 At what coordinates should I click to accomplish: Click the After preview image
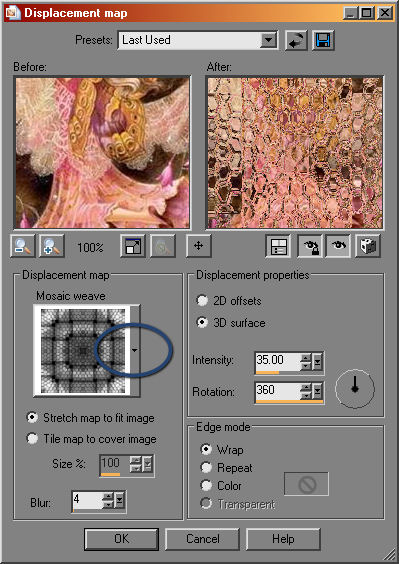pos(295,152)
